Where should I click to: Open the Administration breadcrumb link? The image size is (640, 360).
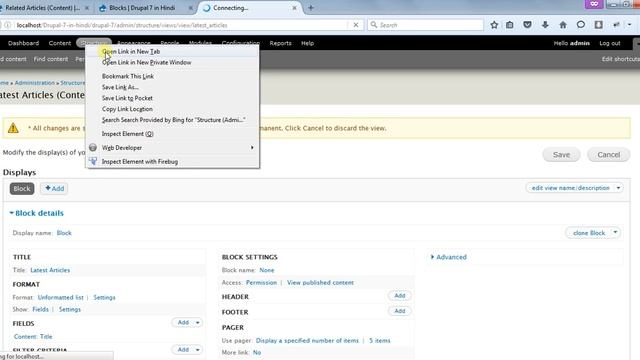point(35,82)
